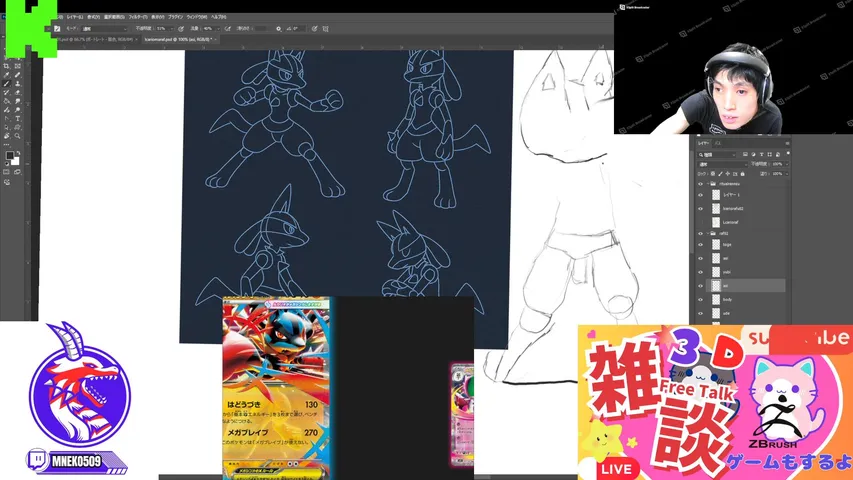Screen dimensions: 853x480
Task: Open the layer opacity 100% dropdown
Action: [x=787, y=164]
